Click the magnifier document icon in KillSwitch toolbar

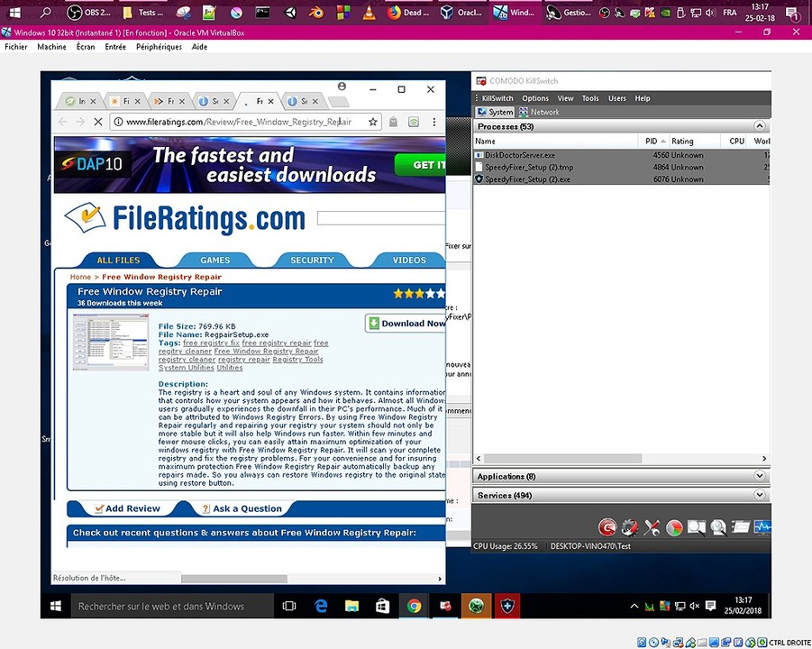click(718, 527)
